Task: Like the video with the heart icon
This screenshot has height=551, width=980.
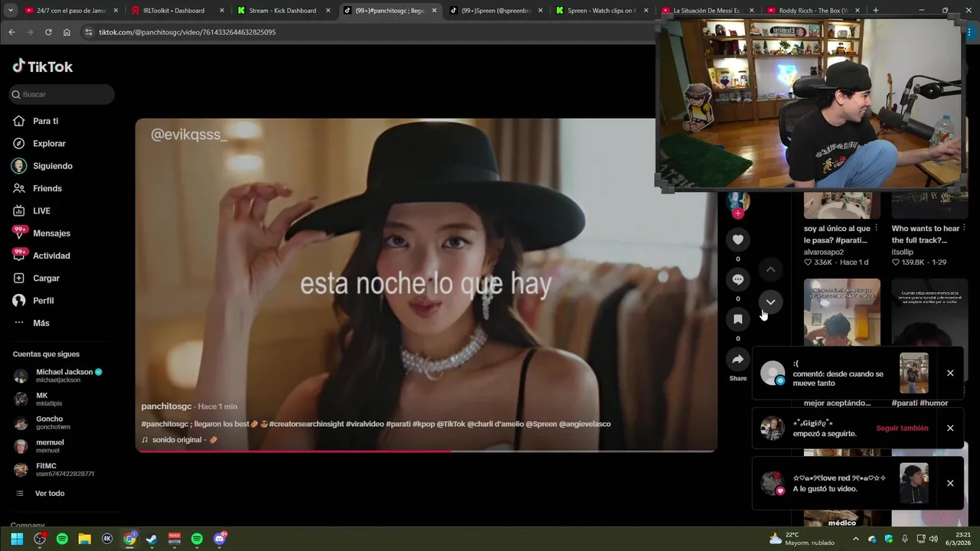Action: (x=738, y=240)
